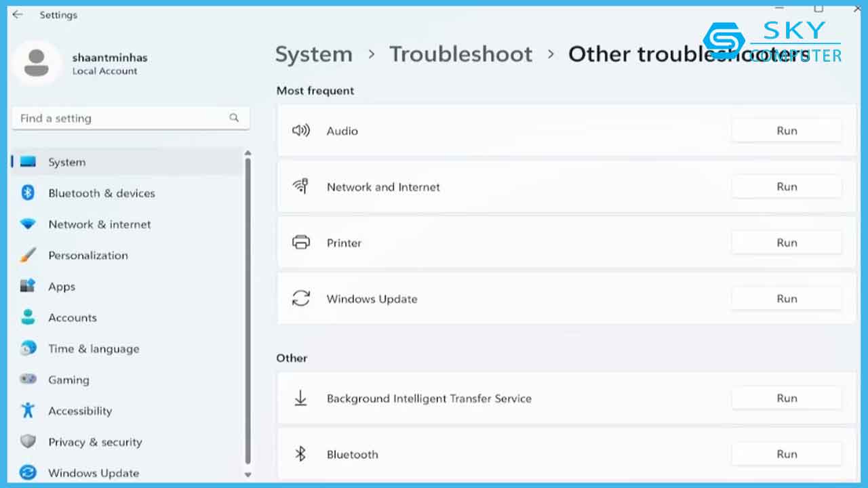Click the sidebar scrollbar down arrow

tap(248, 475)
